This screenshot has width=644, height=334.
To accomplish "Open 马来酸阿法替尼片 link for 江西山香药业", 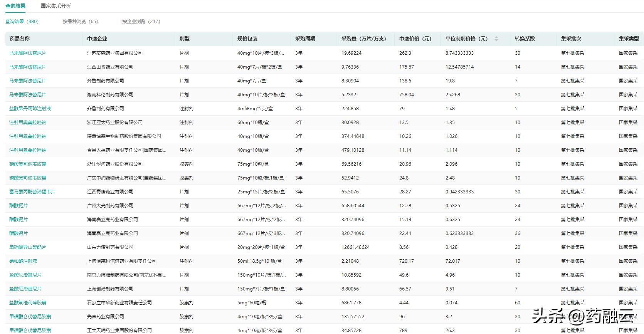I will pyautogui.click(x=28, y=67).
